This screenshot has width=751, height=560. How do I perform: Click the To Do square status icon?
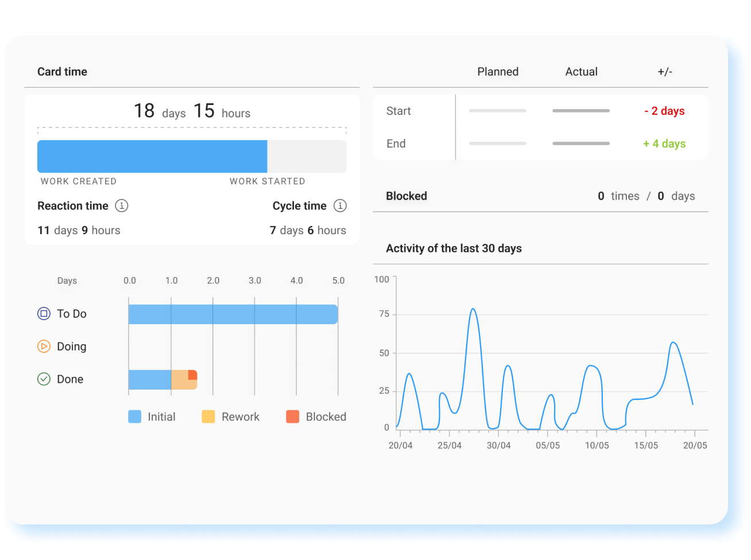tap(44, 314)
